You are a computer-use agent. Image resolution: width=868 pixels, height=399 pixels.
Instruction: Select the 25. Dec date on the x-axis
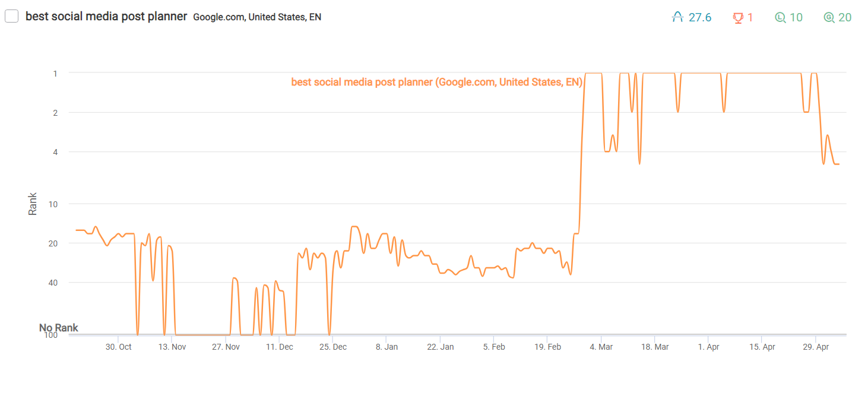pos(334,347)
